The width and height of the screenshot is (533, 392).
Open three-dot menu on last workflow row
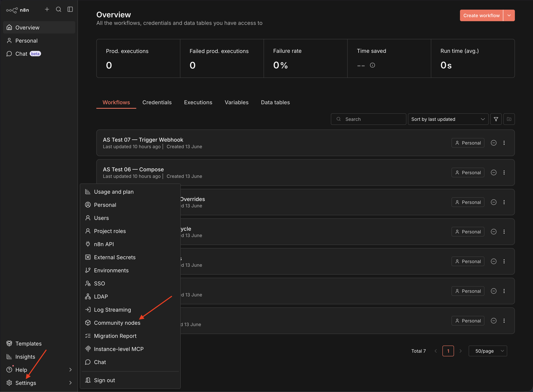[x=504, y=320]
